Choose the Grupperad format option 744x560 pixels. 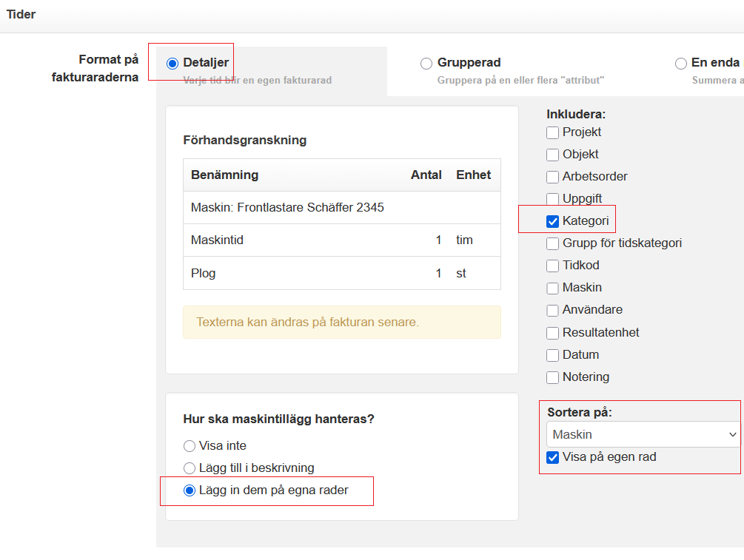click(x=426, y=64)
